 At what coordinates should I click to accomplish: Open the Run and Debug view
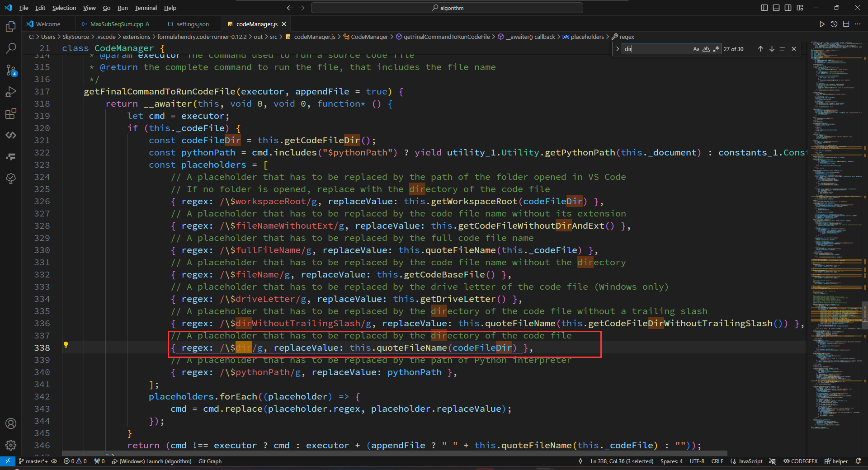click(x=11, y=92)
